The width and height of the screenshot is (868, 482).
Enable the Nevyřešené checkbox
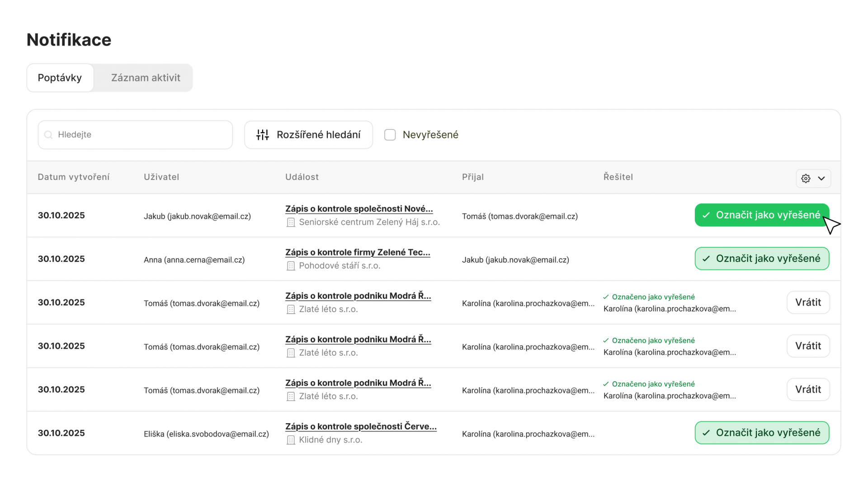(390, 134)
